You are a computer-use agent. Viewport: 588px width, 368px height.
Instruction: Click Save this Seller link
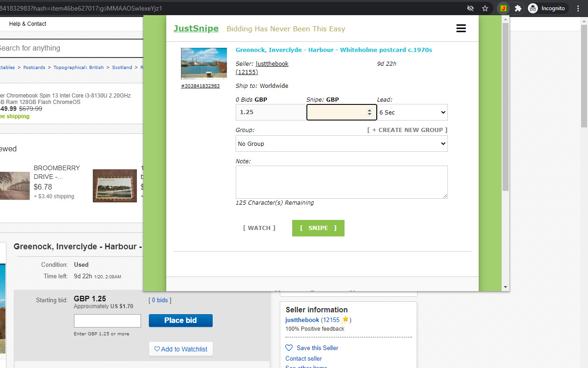(317, 348)
